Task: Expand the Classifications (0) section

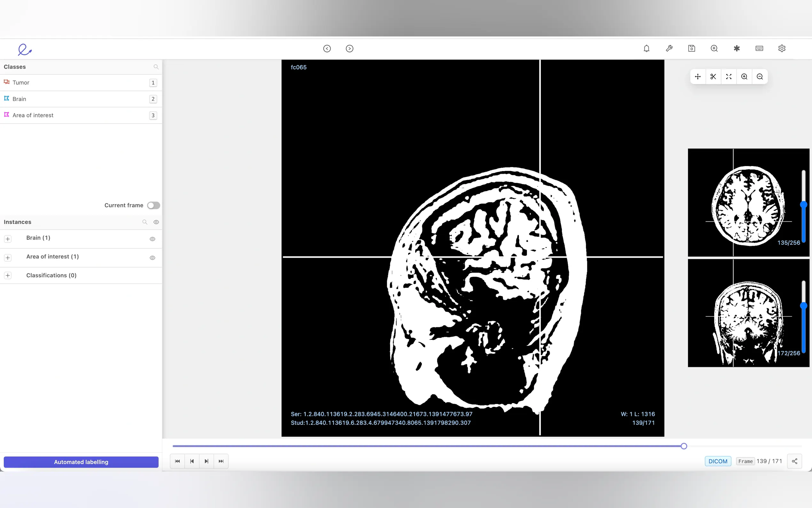Action: [8, 275]
